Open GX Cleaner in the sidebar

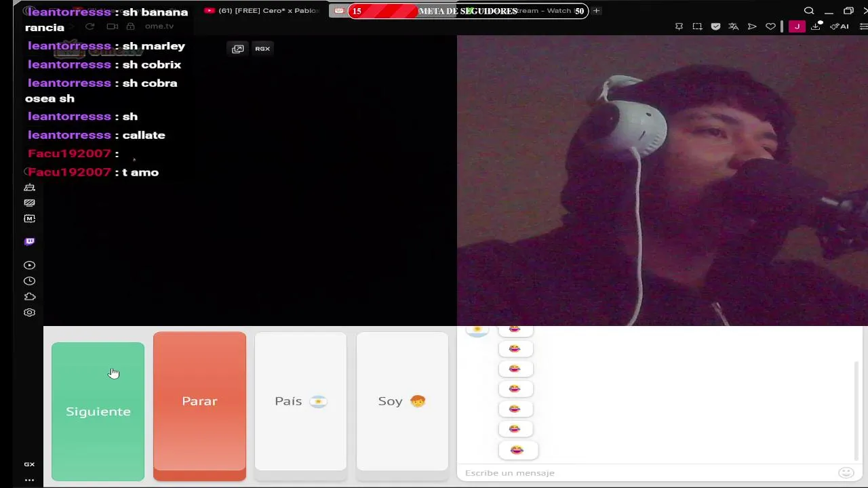[29, 187]
